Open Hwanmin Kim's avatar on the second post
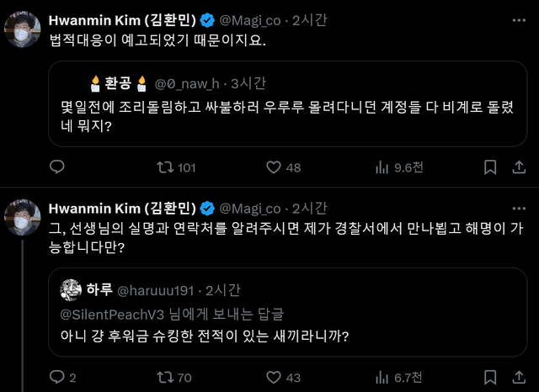Screen dimensions: 539x392 point(22,218)
